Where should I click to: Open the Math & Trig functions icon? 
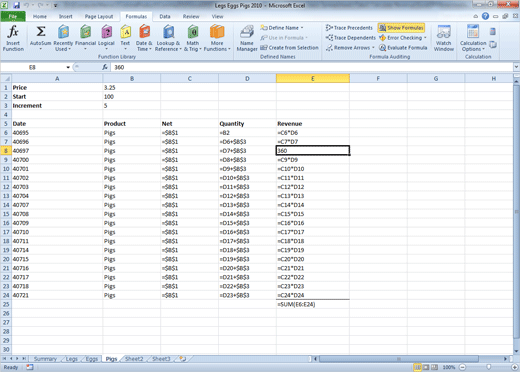click(193, 32)
